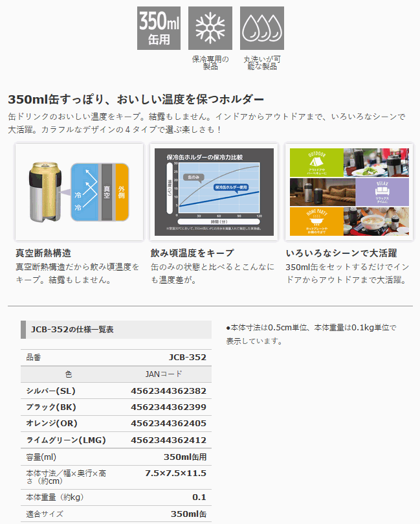Screen dimensions: 420x524
Task: Click JAN code 4562344362412
Action: pyautogui.click(x=168, y=440)
